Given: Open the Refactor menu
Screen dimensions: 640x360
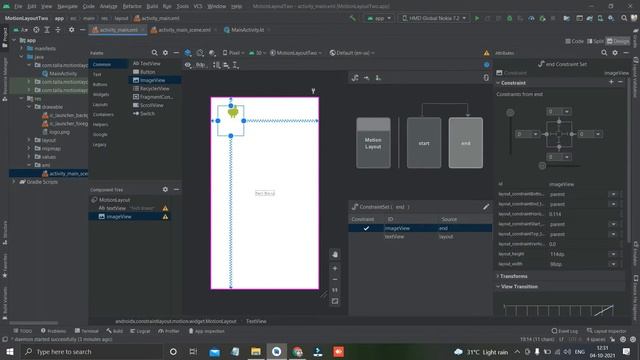Looking at the screenshot, I should [132, 6].
